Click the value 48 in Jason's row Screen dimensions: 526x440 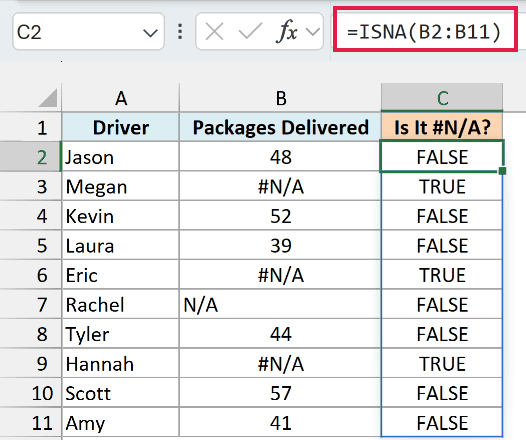280,157
